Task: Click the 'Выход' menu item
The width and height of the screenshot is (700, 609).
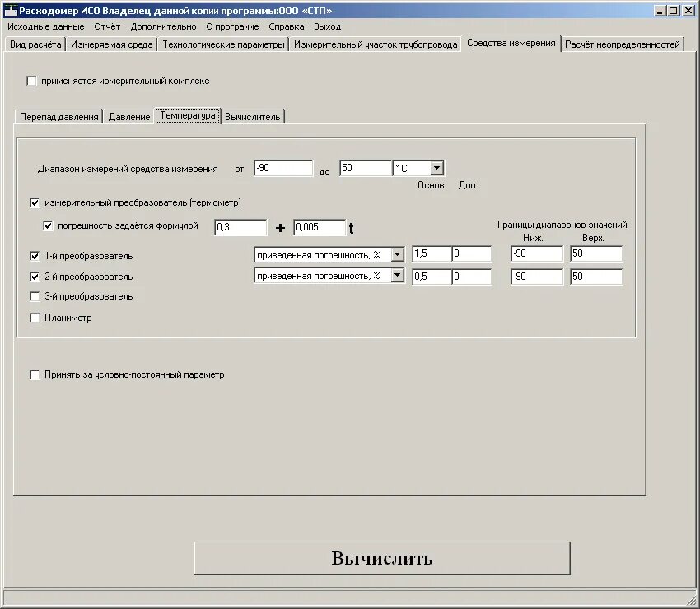Action: pos(327,27)
